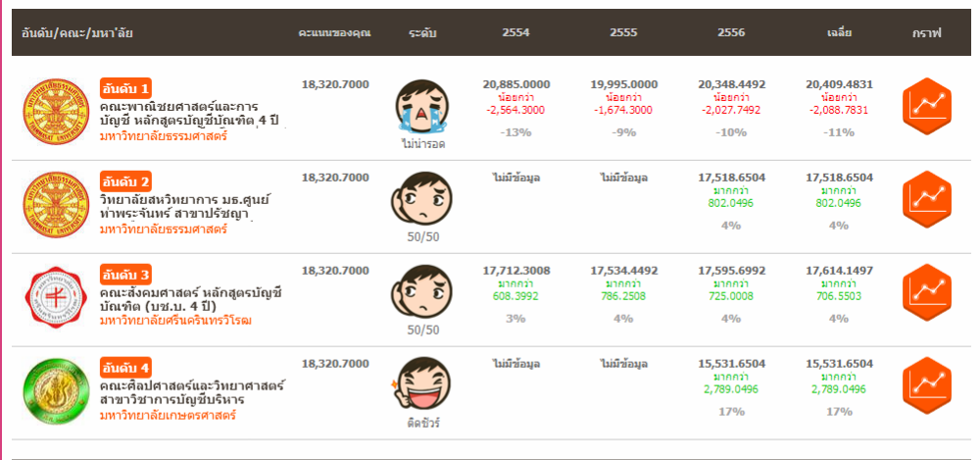Open the คณะสังคมศาสตร์ faculty link
This screenshot has width=980, height=460.
point(190,299)
